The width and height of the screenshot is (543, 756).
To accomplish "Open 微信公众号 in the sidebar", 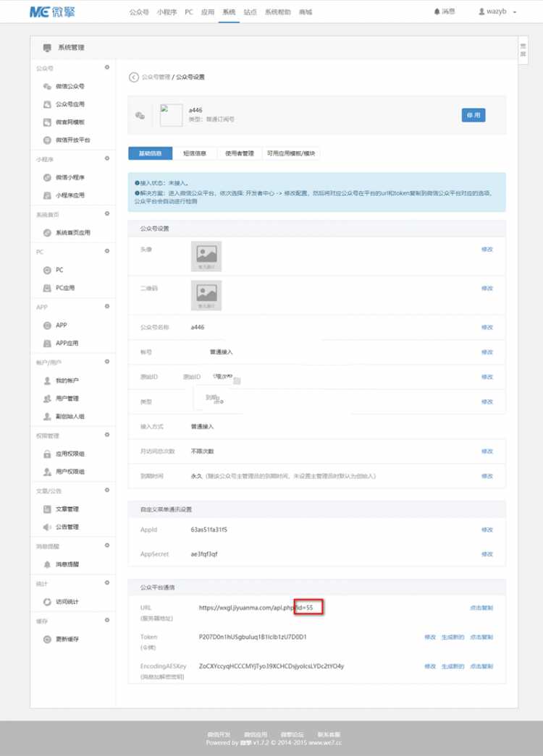I will point(70,86).
